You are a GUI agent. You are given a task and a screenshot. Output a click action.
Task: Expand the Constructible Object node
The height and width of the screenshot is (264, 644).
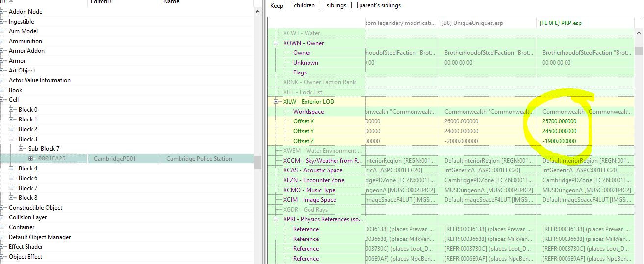[x=2, y=208]
